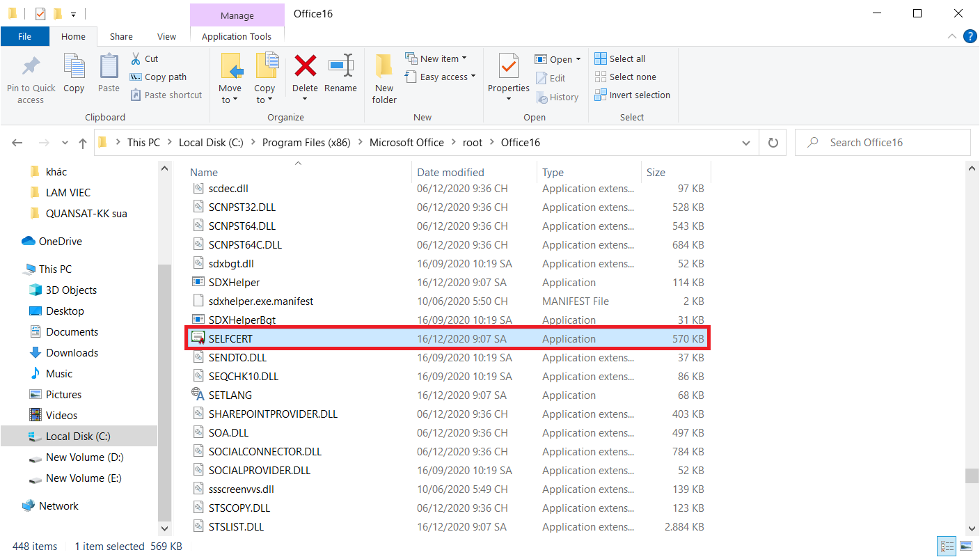
Task: Open the Recent locations dropdown arrow
Action: pyautogui.click(x=65, y=143)
